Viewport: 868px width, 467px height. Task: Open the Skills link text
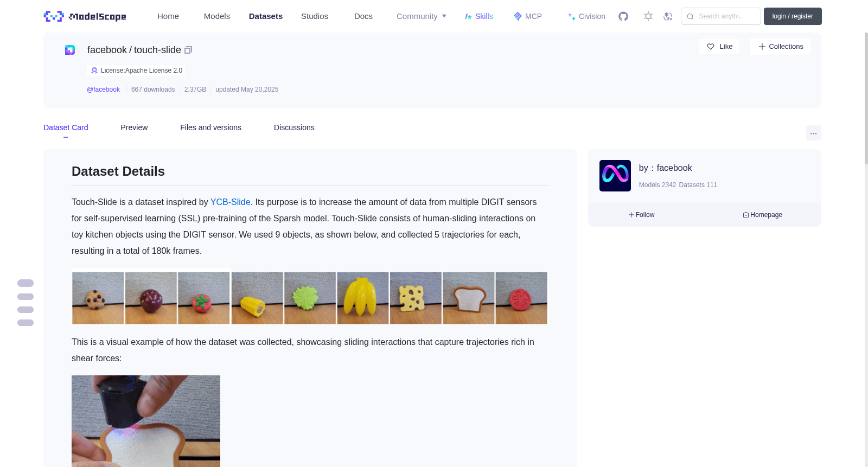[484, 16]
